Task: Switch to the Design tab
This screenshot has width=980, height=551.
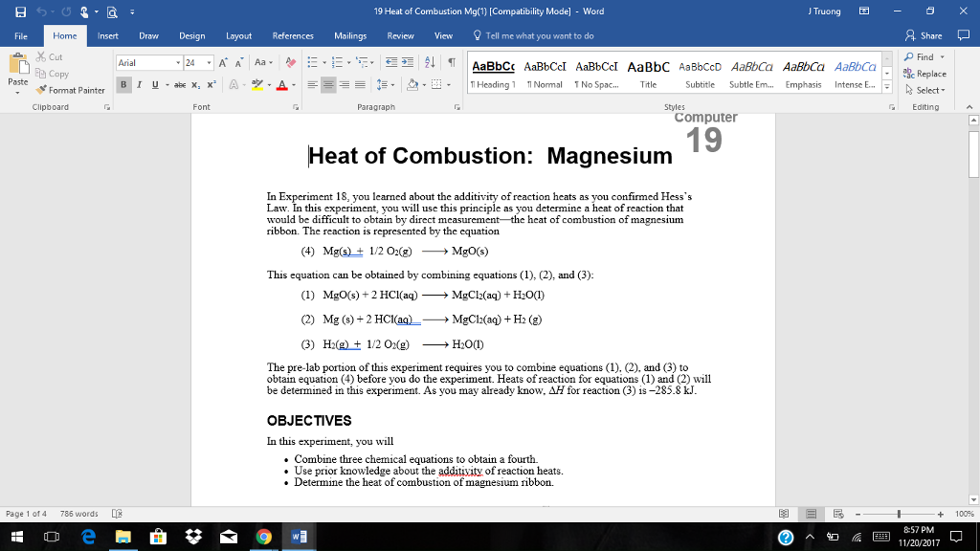Action: pos(191,35)
